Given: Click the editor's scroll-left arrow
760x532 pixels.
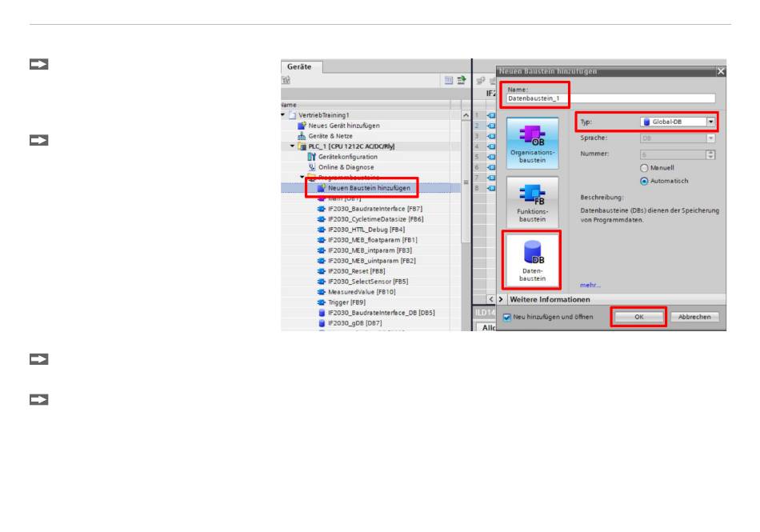Looking at the screenshot, I should tap(491, 299).
